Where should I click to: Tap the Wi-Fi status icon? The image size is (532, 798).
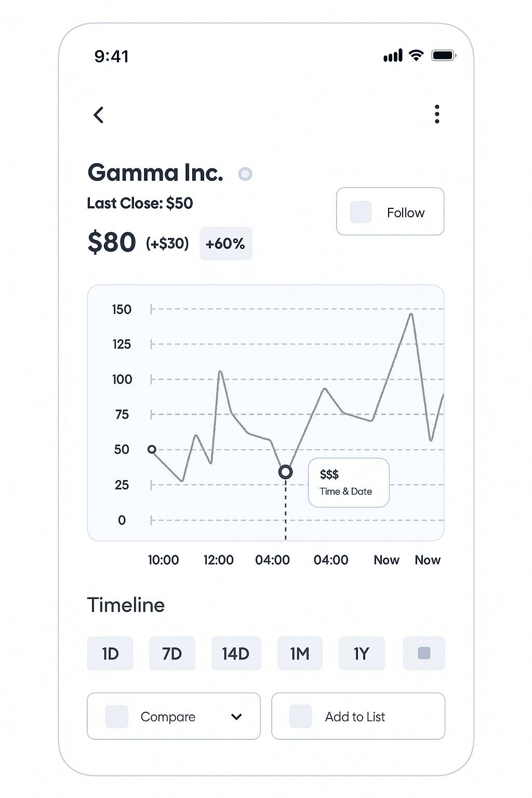tap(416, 55)
